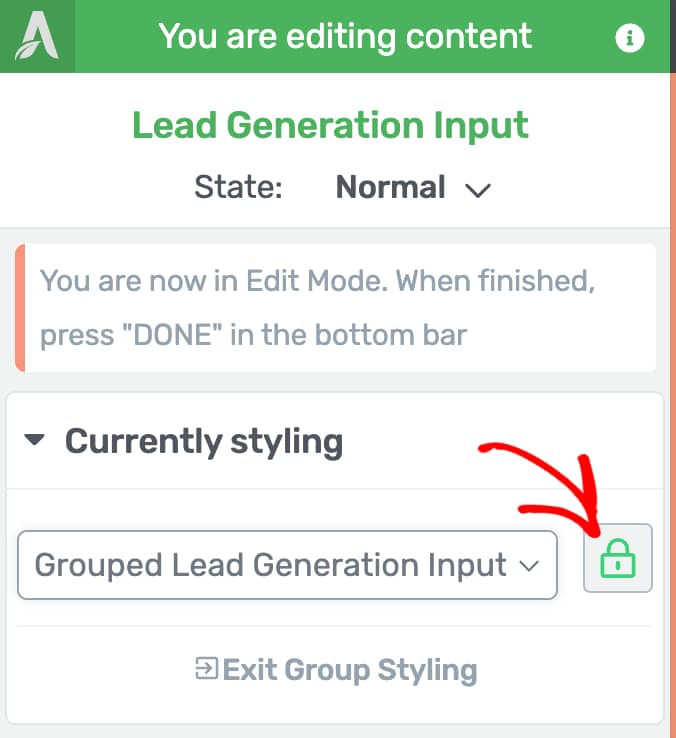Collapse the Currently styling section triangle
Image resolution: width=676 pixels, height=738 pixels.
(x=34, y=440)
